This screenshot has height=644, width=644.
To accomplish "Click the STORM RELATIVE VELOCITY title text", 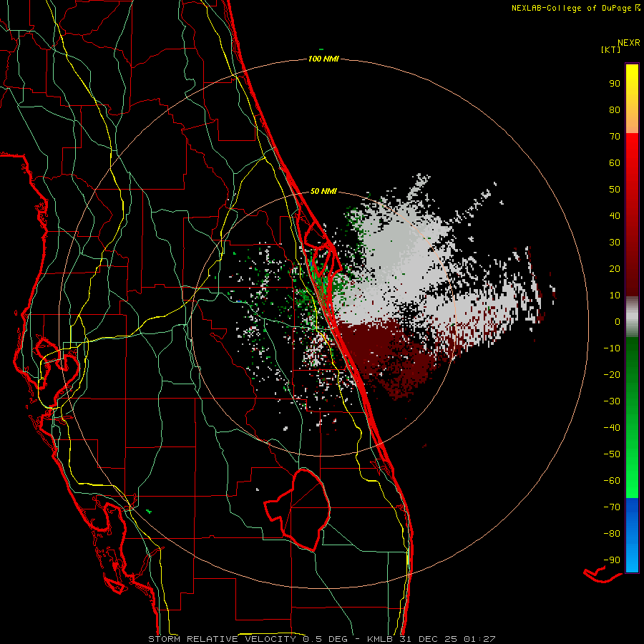I will click(222, 639).
